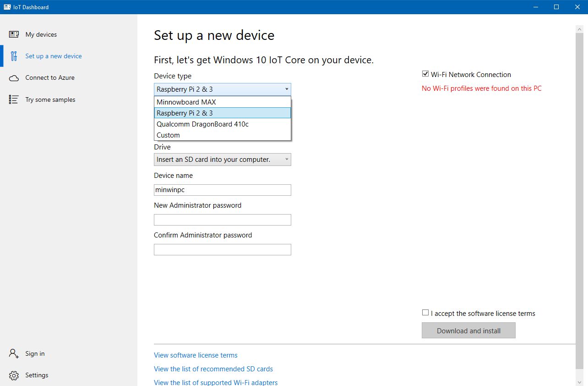The image size is (588, 386).
Task: Click the Sign in person icon
Action: 14,353
